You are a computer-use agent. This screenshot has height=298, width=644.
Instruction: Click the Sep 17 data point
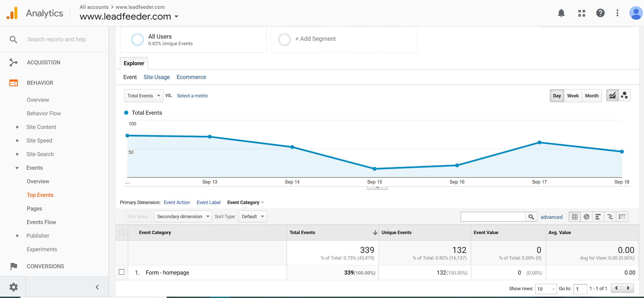tap(539, 142)
